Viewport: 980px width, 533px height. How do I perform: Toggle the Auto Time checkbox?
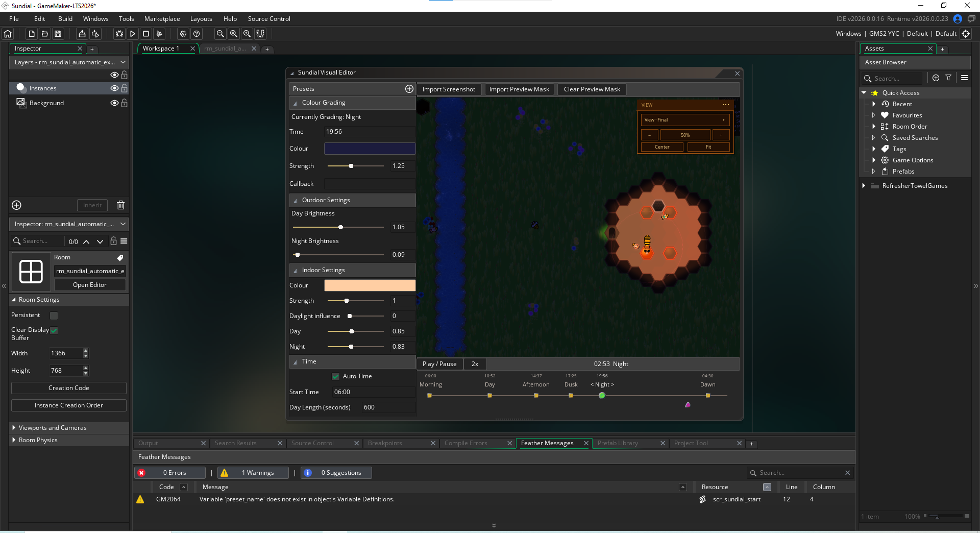[x=335, y=376]
